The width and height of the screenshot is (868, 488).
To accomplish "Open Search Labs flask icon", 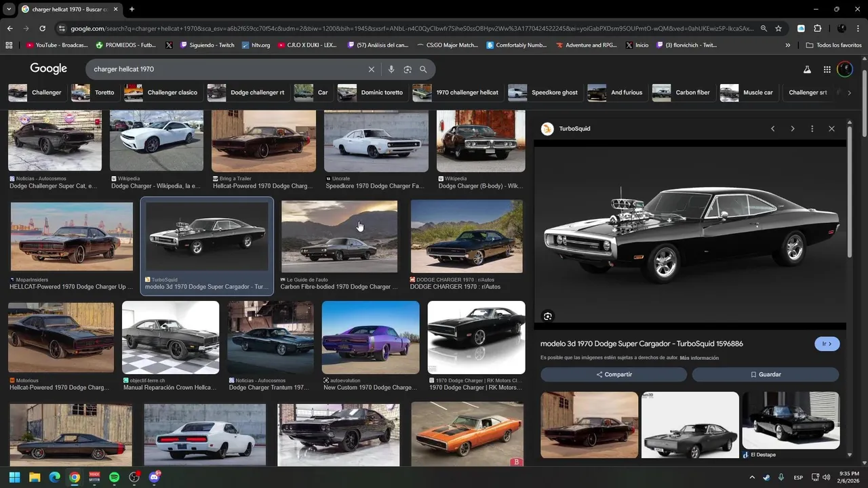I will (807, 69).
